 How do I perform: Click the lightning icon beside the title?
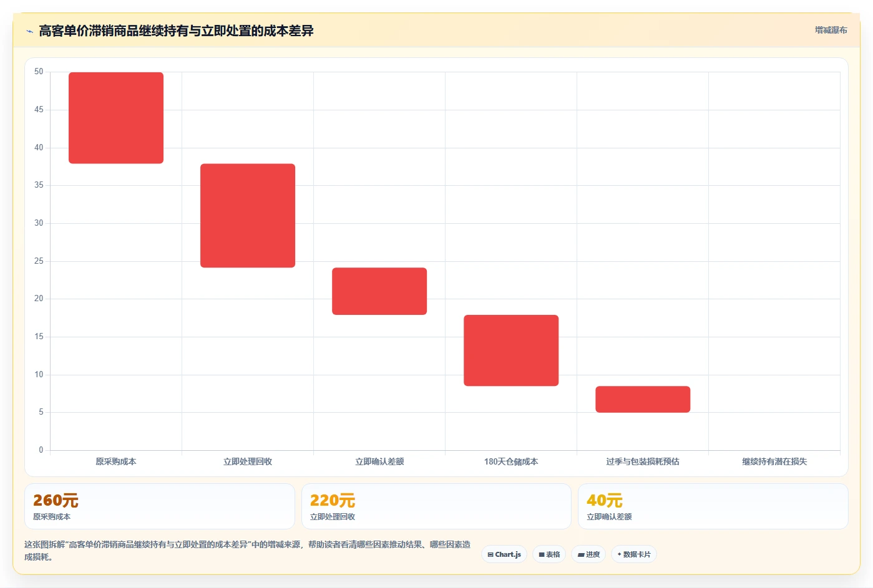click(x=29, y=31)
